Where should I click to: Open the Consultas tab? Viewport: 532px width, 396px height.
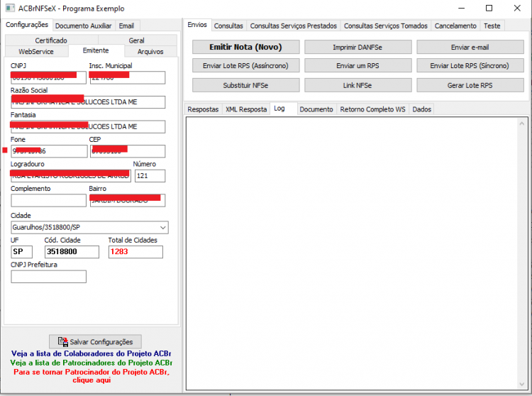coord(228,26)
